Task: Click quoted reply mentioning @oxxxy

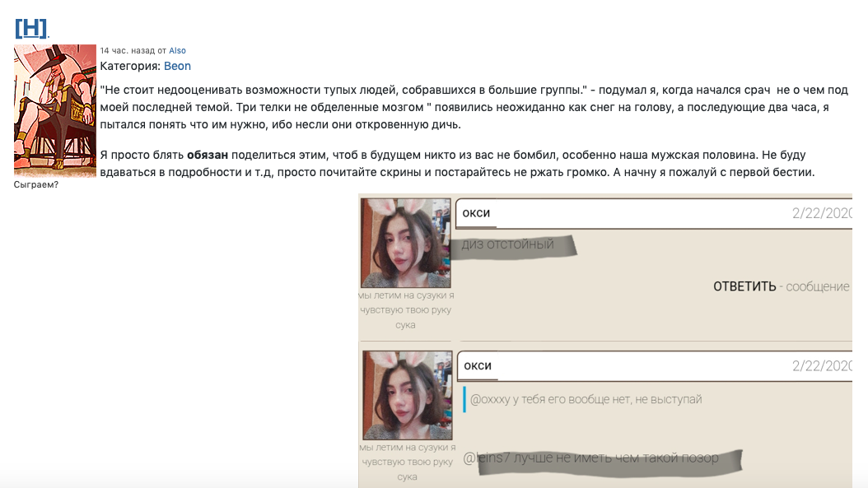Action: point(586,399)
